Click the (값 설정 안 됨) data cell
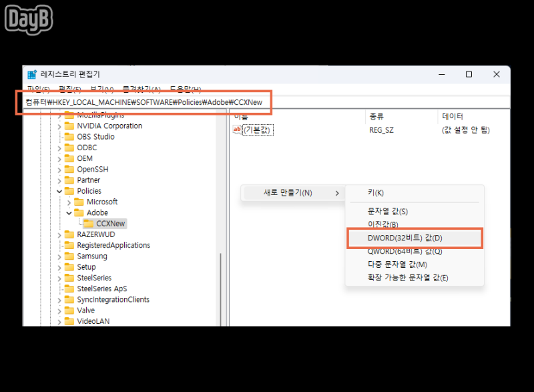534x392 pixels. pos(465,130)
